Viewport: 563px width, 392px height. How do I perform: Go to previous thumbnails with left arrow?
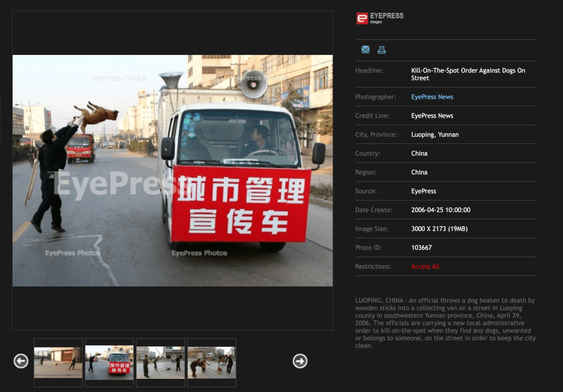(21, 361)
